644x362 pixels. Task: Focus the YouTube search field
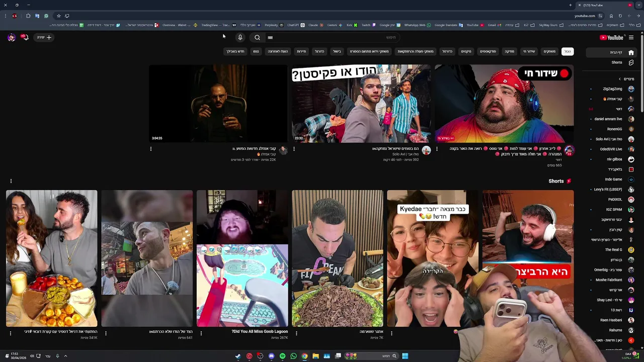(x=332, y=37)
